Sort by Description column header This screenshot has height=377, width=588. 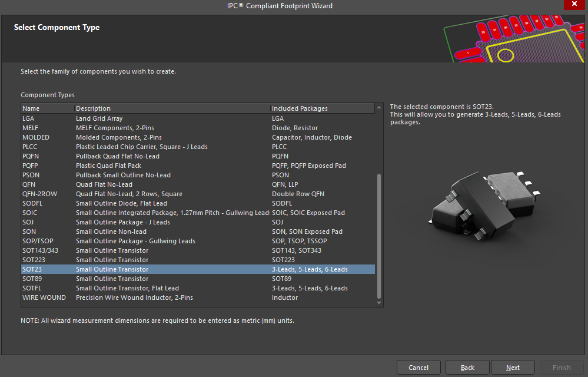[172, 108]
